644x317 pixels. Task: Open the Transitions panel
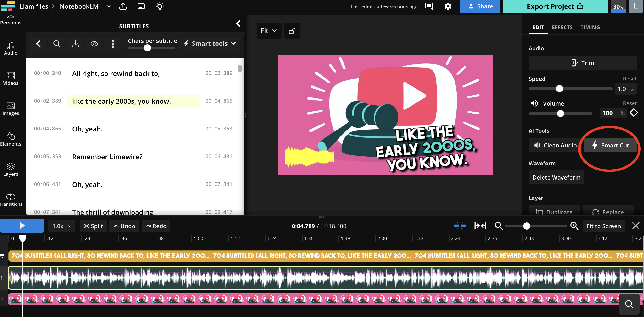[11, 199]
